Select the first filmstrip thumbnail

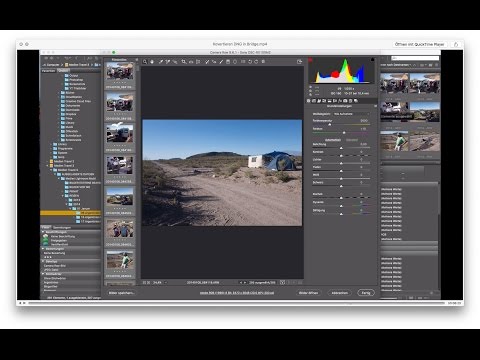120,71
